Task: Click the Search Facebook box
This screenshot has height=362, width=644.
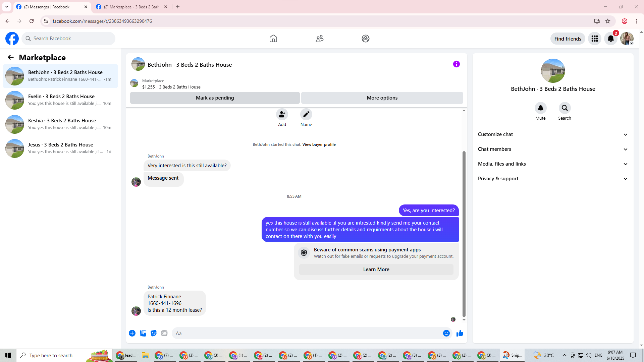Action: tap(68, 39)
